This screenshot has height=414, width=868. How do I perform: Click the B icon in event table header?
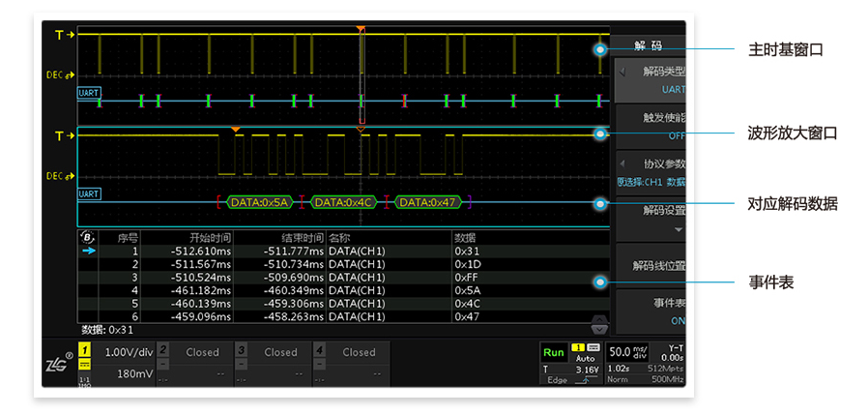point(87,237)
